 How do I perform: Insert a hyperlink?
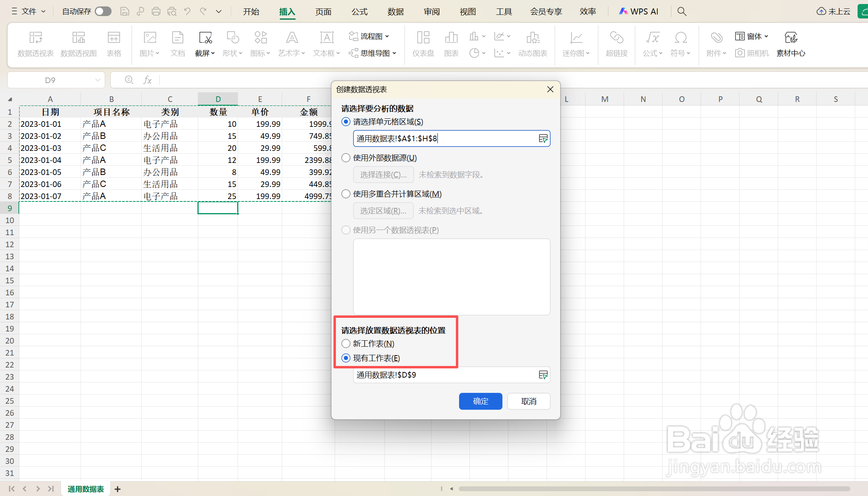coord(616,43)
